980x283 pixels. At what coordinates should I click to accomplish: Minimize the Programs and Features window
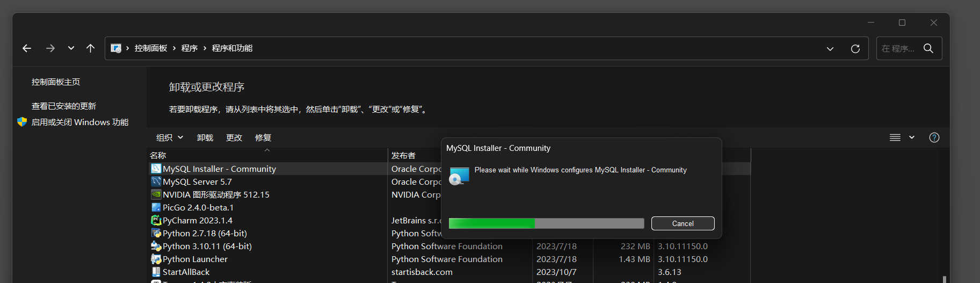coord(871,23)
